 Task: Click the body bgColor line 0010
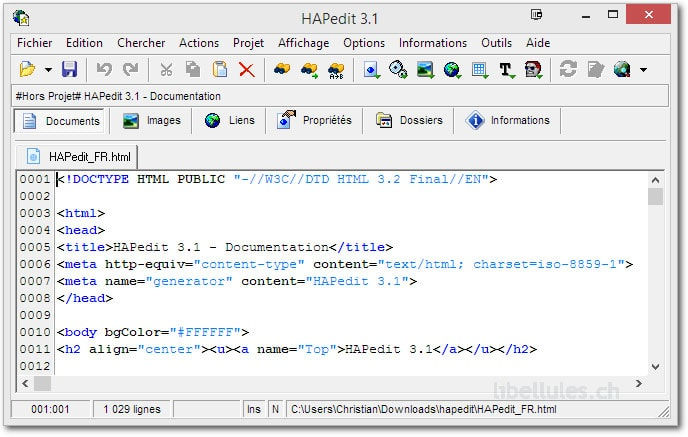153,332
